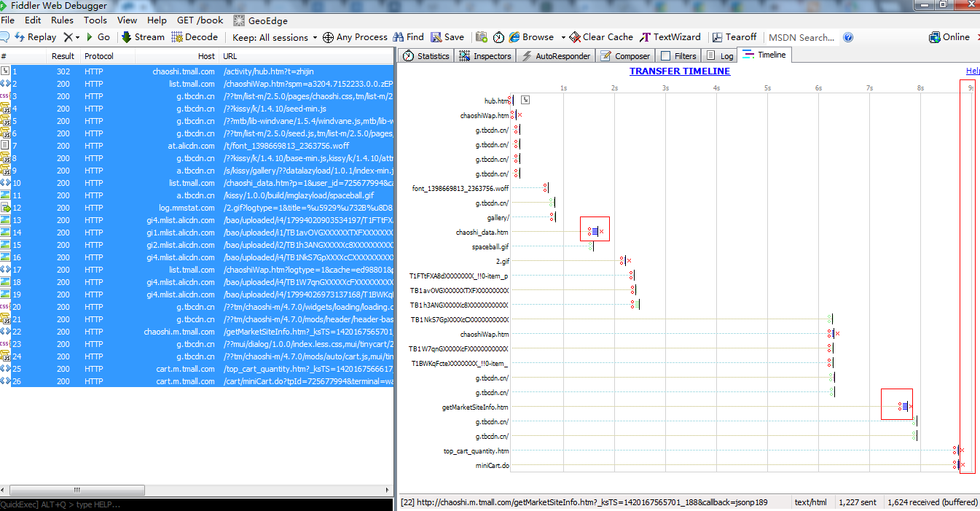This screenshot has width=980, height=511.
Task: Click the session 22 URL in status bar
Action: [x=584, y=502]
